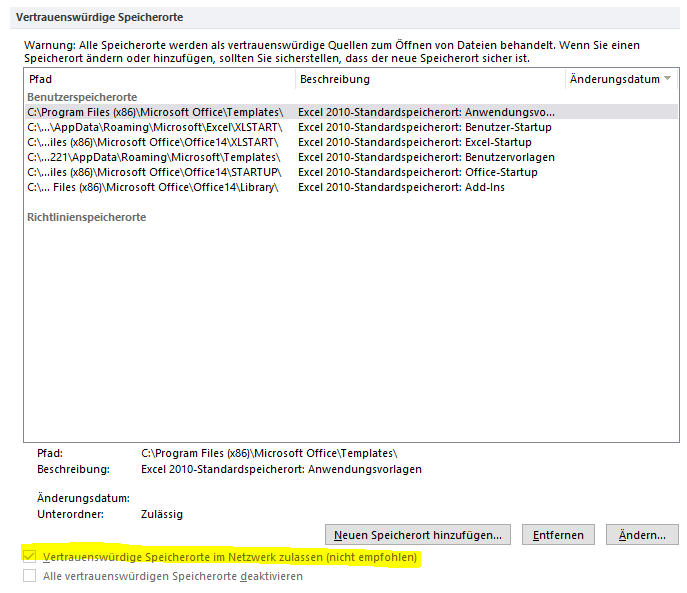
Task: Click 'Neuen Speicherort hinzufügen...' button
Action: (x=418, y=535)
